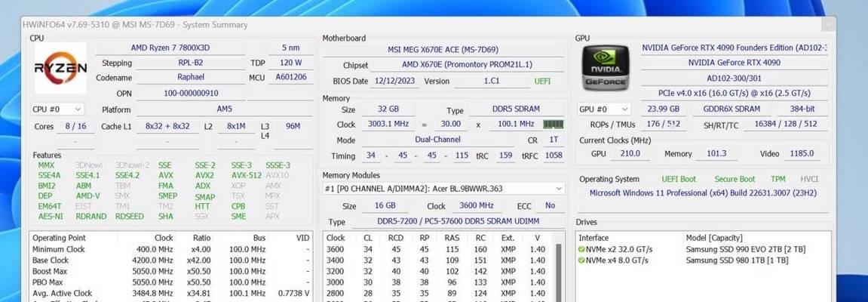Screen dimensions: 868x302
Task: Click the 5 nm process field
Action: (x=290, y=48)
